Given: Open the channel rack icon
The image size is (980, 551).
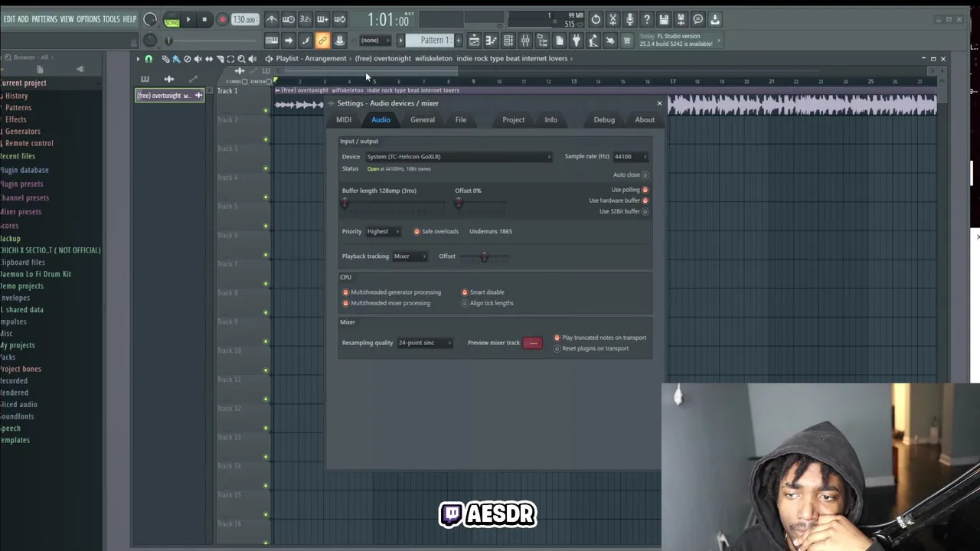Looking at the screenshot, I should point(508,40).
